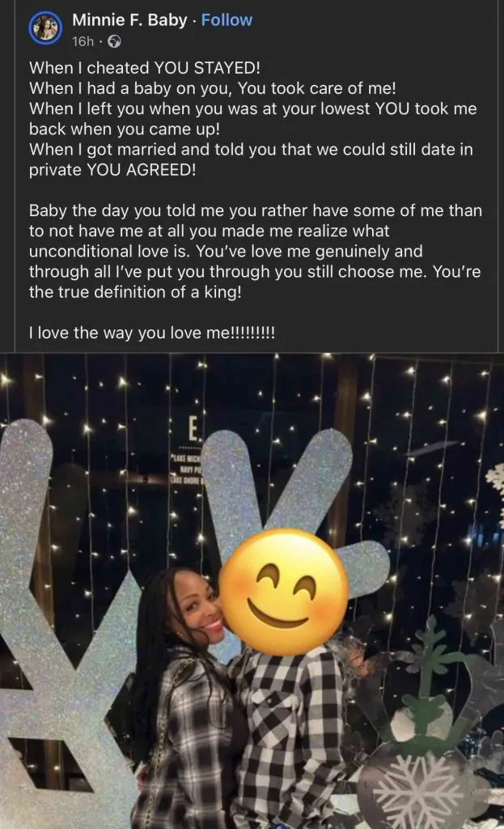Open the attached couple photo
The image size is (504, 829).
click(252, 590)
